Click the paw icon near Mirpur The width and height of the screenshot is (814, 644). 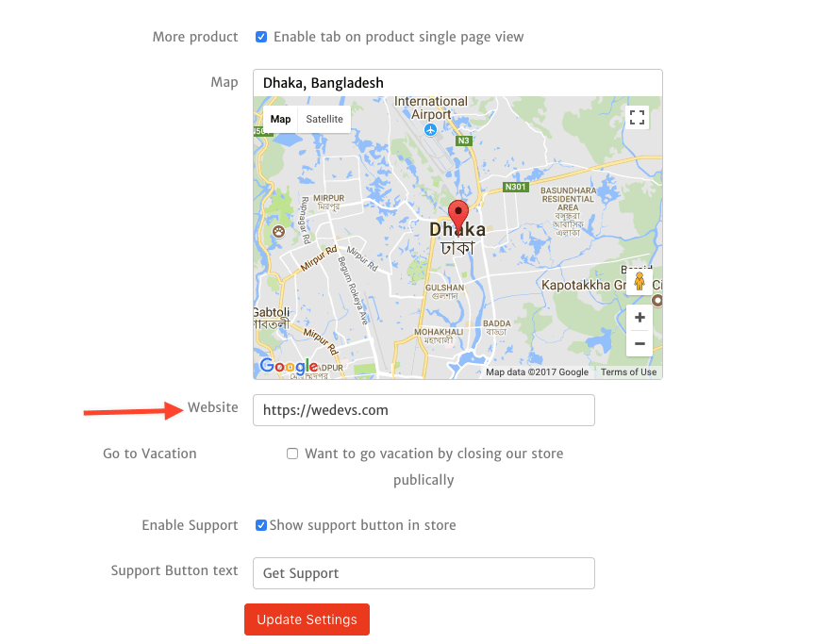(279, 231)
